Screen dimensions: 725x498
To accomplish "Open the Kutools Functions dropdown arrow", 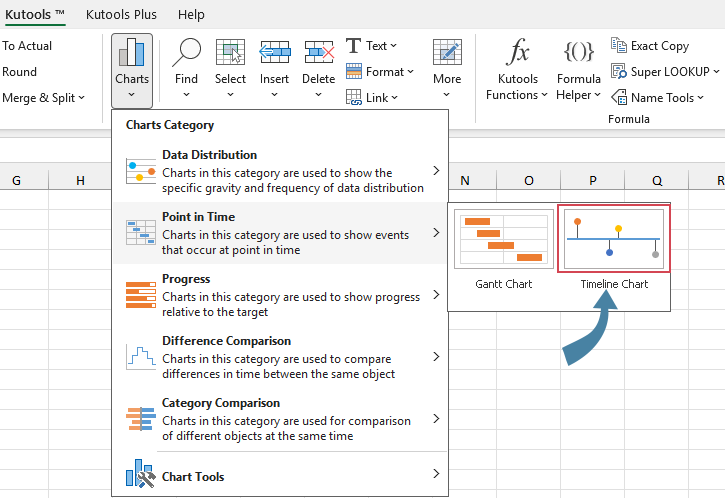I will click(545, 95).
